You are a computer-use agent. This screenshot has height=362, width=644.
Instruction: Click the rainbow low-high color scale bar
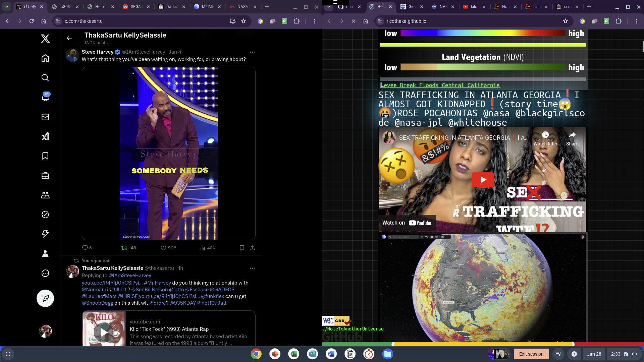pyautogui.click(x=483, y=33)
